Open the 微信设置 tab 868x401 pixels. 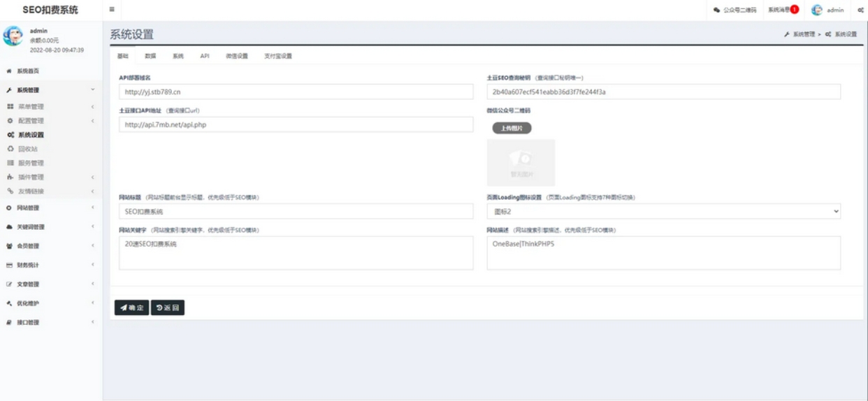[236, 56]
